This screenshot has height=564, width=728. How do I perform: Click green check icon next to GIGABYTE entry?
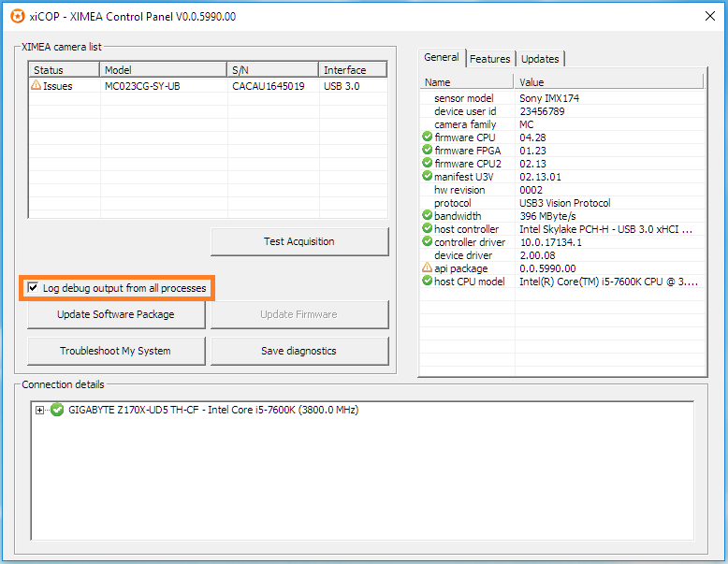click(57, 410)
